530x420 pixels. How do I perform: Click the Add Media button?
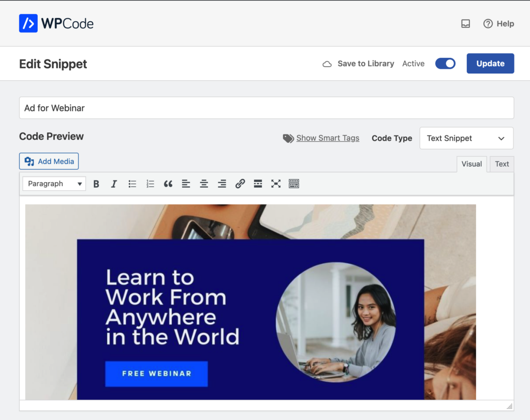click(49, 161)
